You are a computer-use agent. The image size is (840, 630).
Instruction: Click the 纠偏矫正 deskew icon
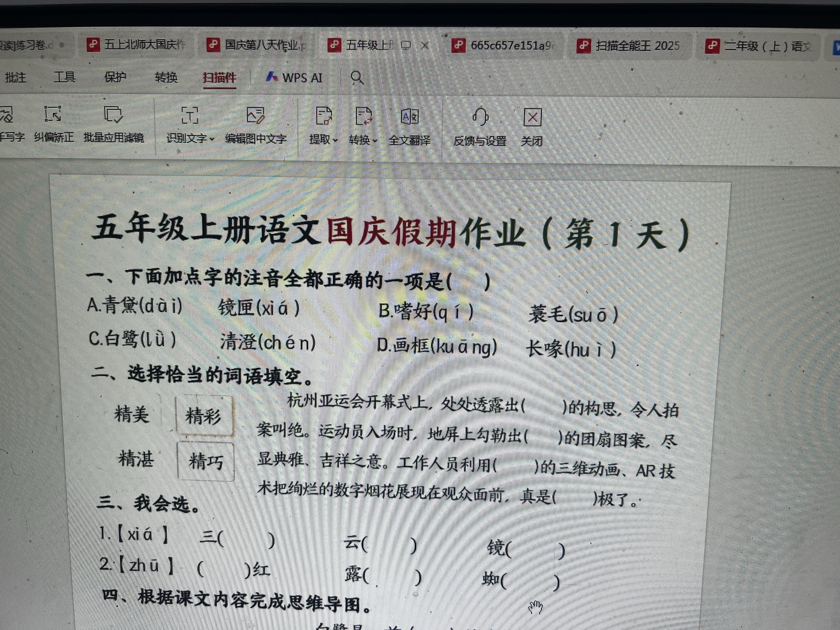(x=52, y=114)
